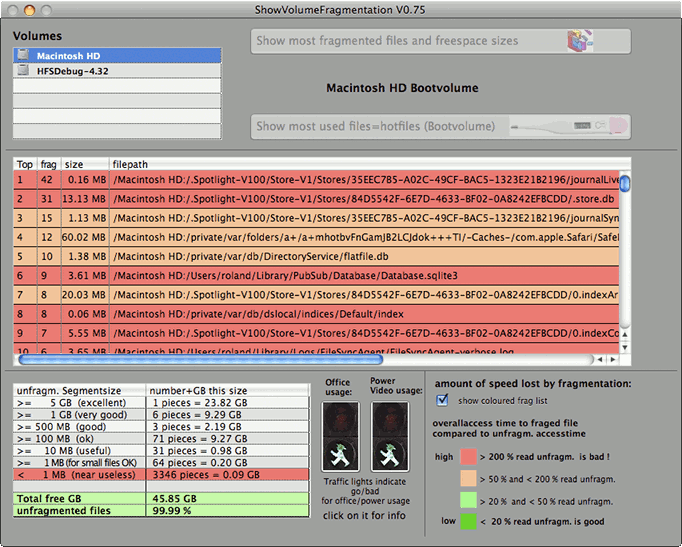Select row 8 dslocal Default index path
The height and width of the screenshot is (547, 682).
364,314
